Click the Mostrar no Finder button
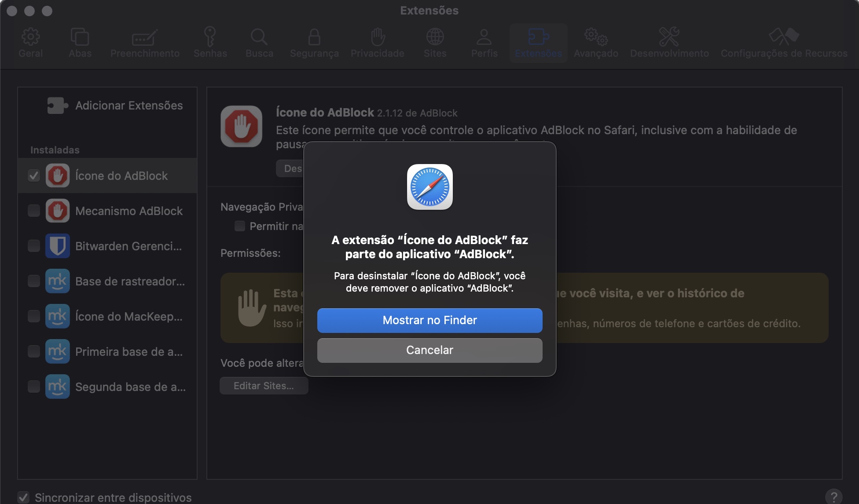This screenshot has height=504, width=859. [x=429, y=320]
